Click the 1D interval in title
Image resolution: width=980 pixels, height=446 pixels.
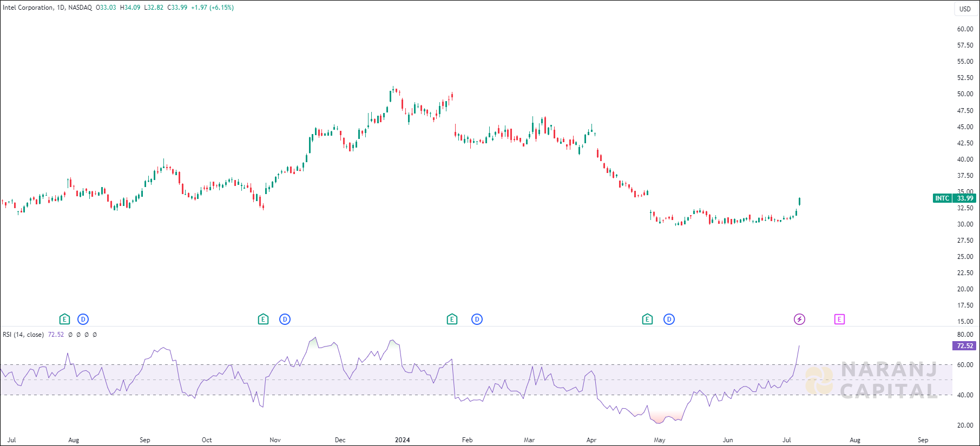tap(61, 8)
